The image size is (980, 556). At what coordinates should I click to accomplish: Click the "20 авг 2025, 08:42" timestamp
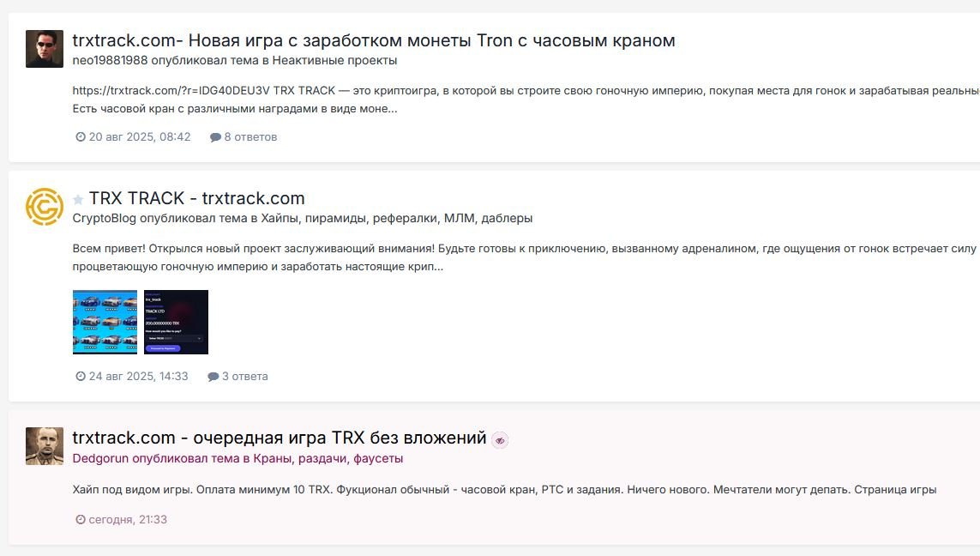[x=139, y=136]
